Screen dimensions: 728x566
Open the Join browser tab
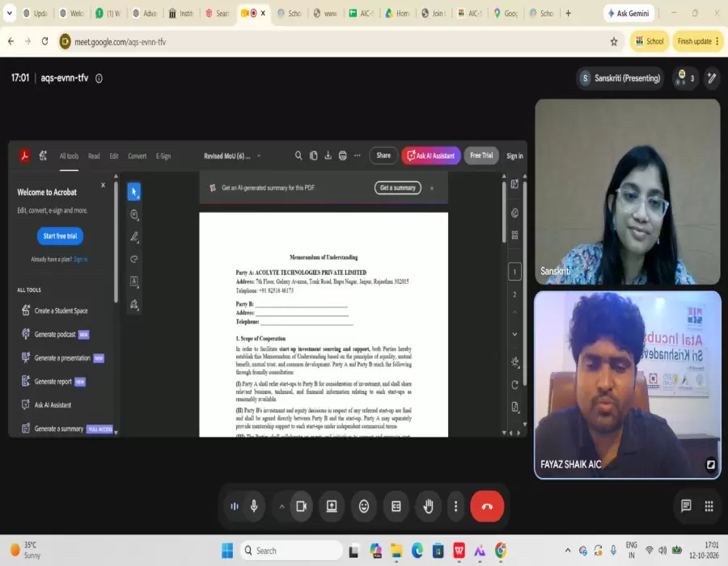point(434,14)
